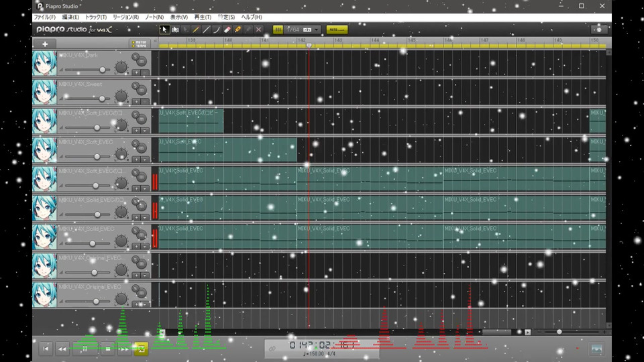Click plus button on MIKU_V4X_Sweet track
The image size is (644, 362).
tap(136, 101)
